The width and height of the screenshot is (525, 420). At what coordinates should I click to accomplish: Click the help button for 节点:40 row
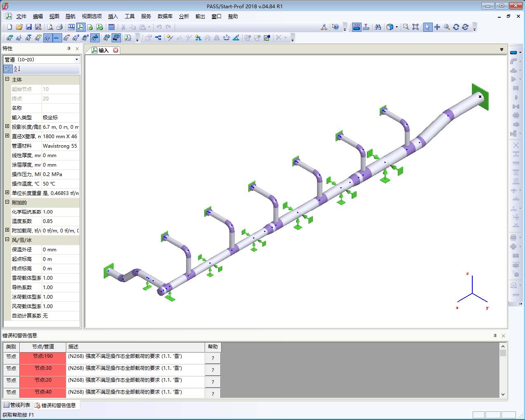click(x=212, y=393)
